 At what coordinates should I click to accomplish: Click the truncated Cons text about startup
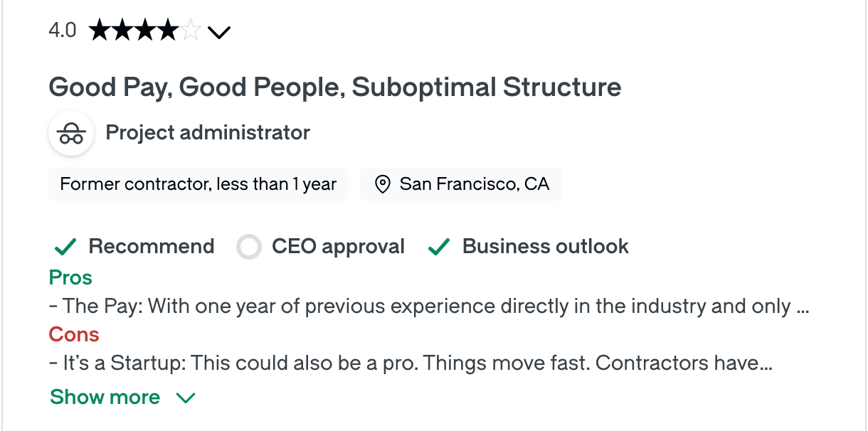click(411, 363)
